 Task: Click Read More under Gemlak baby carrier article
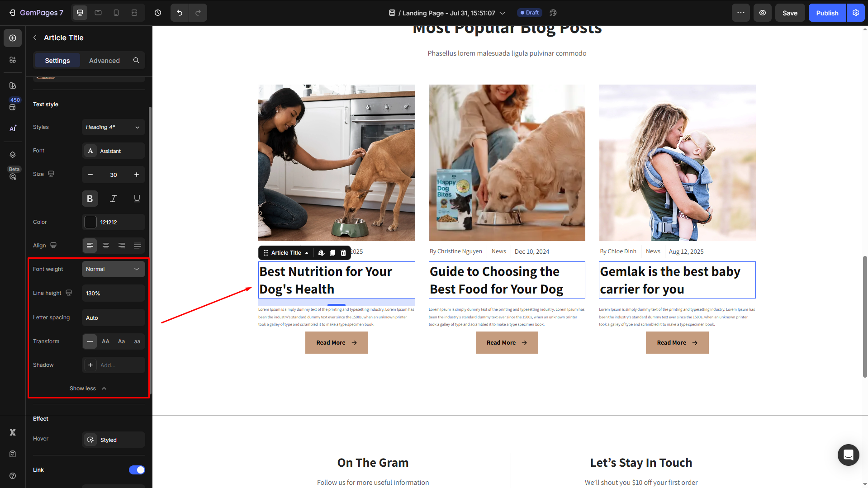(677, 343)
